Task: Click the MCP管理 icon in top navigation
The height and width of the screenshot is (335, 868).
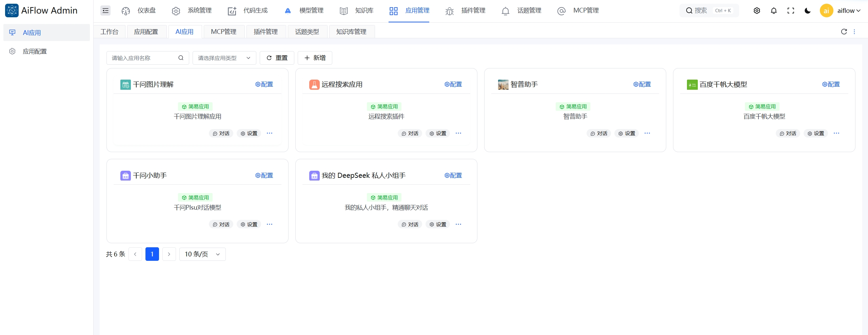Action: coord(561,11)
